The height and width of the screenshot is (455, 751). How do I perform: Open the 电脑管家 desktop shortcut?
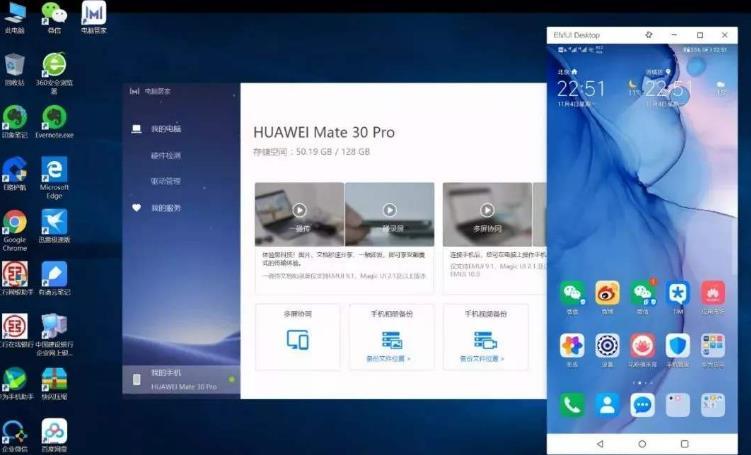[94, 17]
